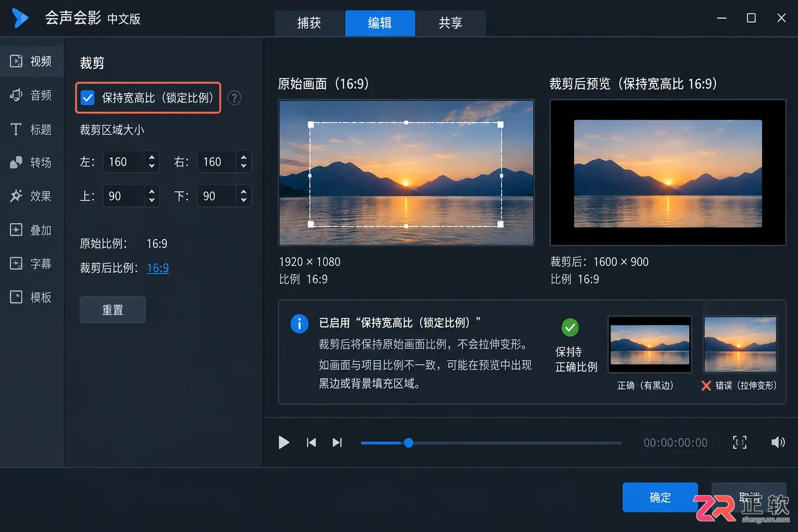
Task: Toggle fullscreen preview icon
Action: 740,442
